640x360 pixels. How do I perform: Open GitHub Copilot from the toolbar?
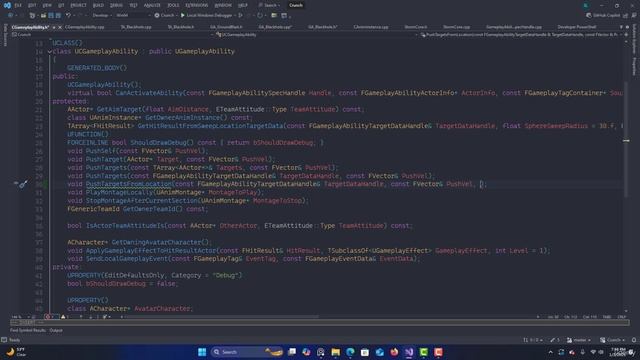604,16
